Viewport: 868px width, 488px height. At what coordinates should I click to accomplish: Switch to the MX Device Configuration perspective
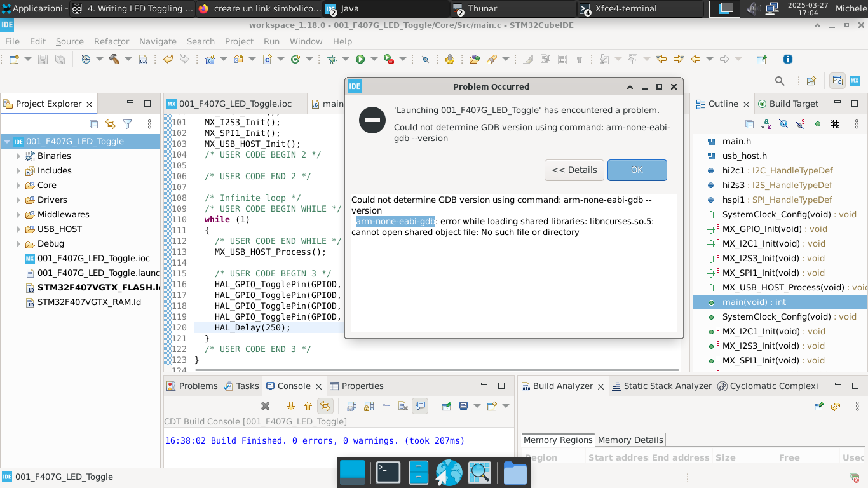pos(855,81)
